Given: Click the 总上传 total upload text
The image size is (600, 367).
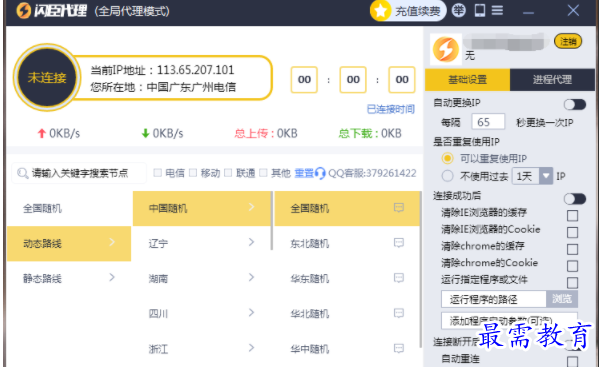Looking at the screenshot, I should tap(266, 133).
